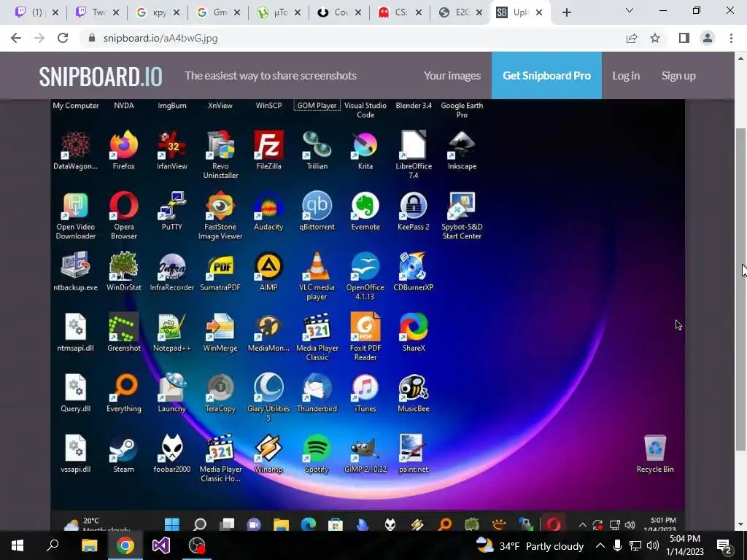
Task: Click the Foxit PDF Reader icon
Action: coord(365,327)
